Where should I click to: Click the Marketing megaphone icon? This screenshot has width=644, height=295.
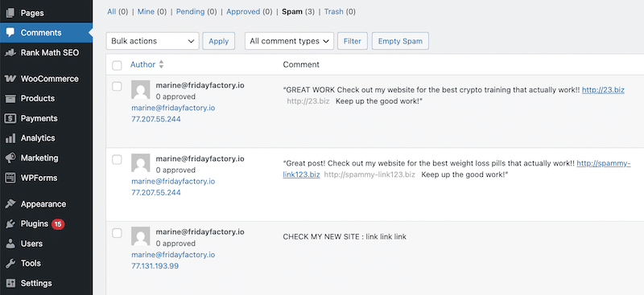click(x=10, y=158)
